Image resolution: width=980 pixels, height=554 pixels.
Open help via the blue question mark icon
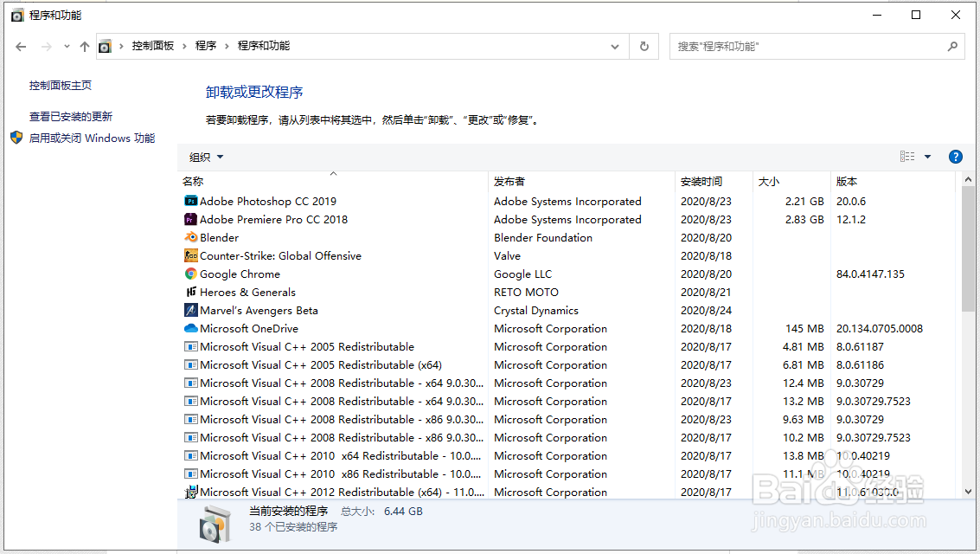click(955, 157)
